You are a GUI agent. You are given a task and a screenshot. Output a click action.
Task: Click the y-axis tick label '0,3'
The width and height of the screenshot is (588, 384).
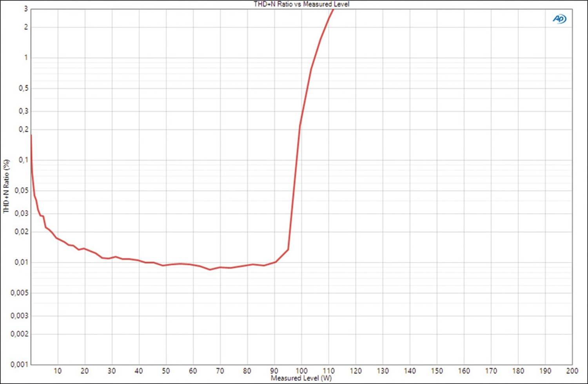(x=24, y=111)
